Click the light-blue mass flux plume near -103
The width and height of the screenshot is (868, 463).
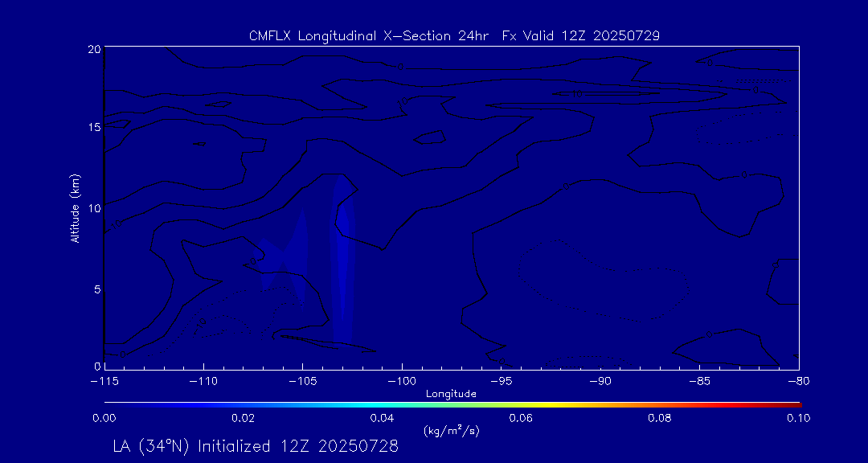tap(344, 257)
